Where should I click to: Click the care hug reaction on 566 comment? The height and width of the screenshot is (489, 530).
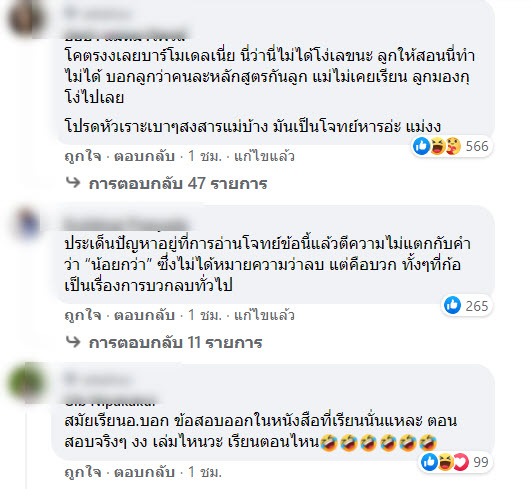tap(453, 146)
